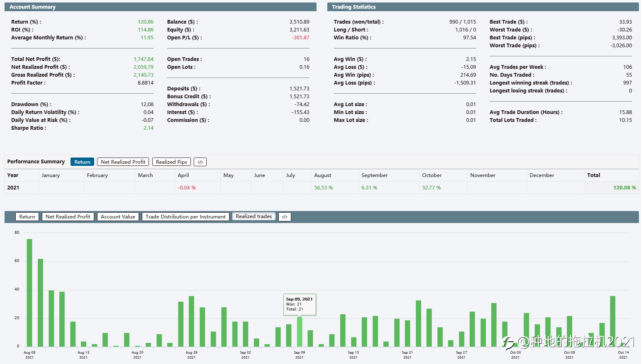
Task: Click the highlighted Sep 09 bar
Action: point(300,332)
